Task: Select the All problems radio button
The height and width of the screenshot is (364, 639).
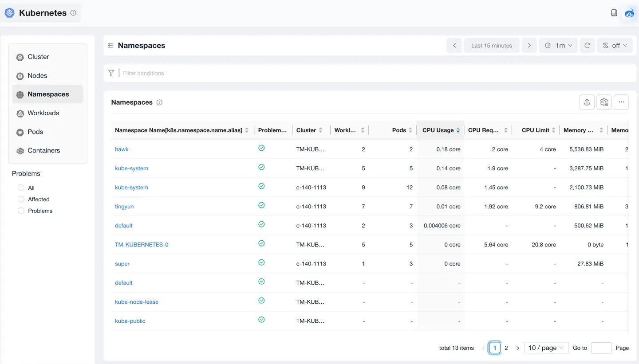Action: click(21, 188)
